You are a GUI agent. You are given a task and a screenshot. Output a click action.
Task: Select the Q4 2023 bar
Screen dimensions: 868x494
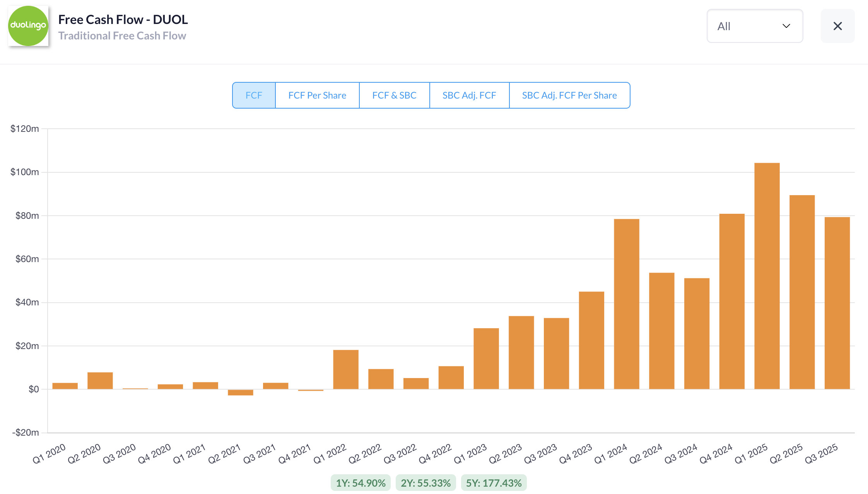tap(591, 340)
